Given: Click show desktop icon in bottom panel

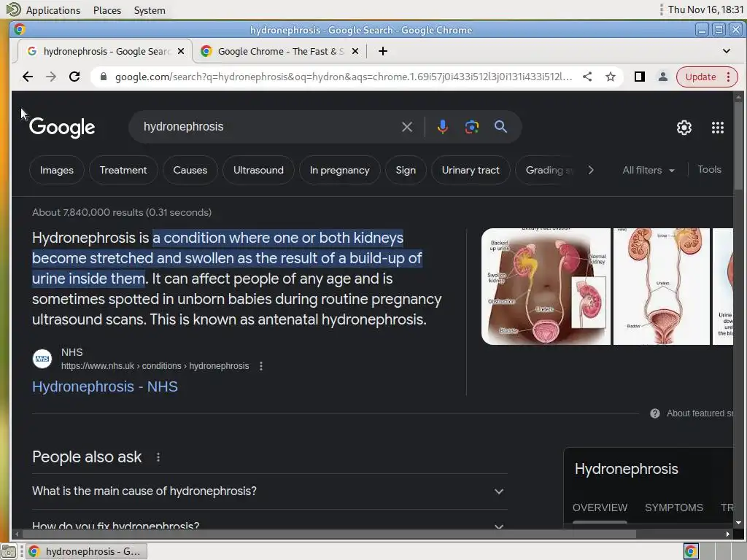Looking at the screenshot, I should 9,551.
